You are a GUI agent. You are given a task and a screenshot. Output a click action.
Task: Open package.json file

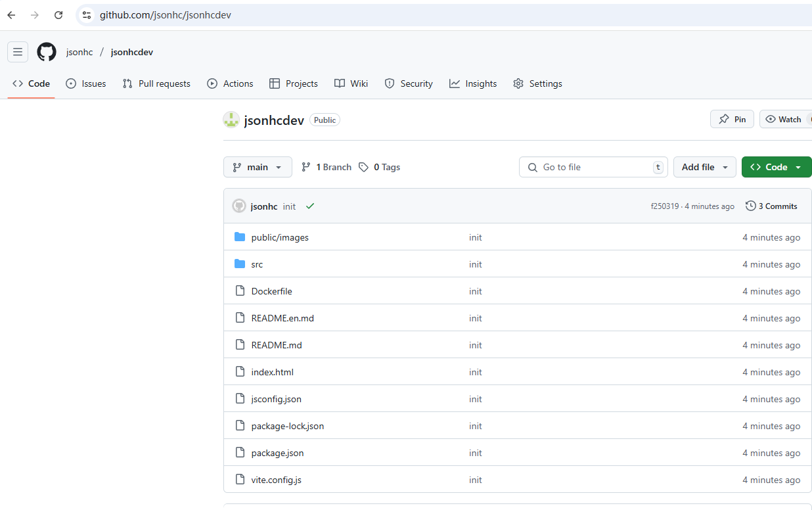point(277,453)
